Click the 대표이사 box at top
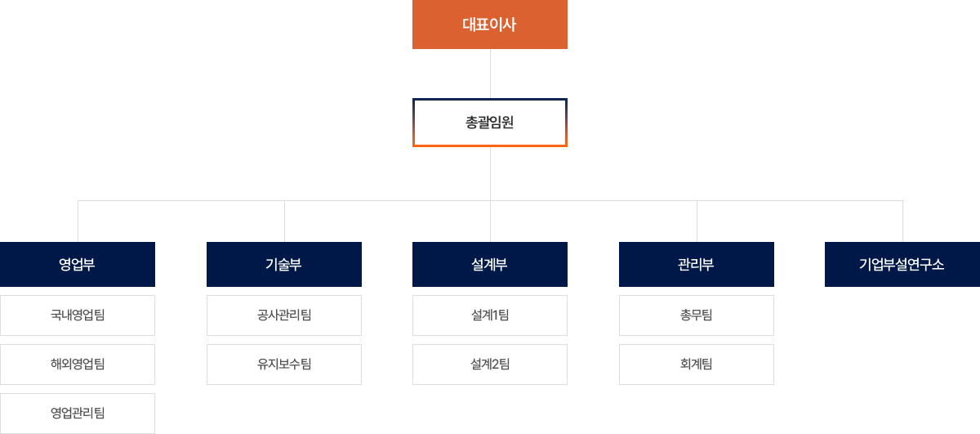980x434 pixels. click(x=490, y=25)
